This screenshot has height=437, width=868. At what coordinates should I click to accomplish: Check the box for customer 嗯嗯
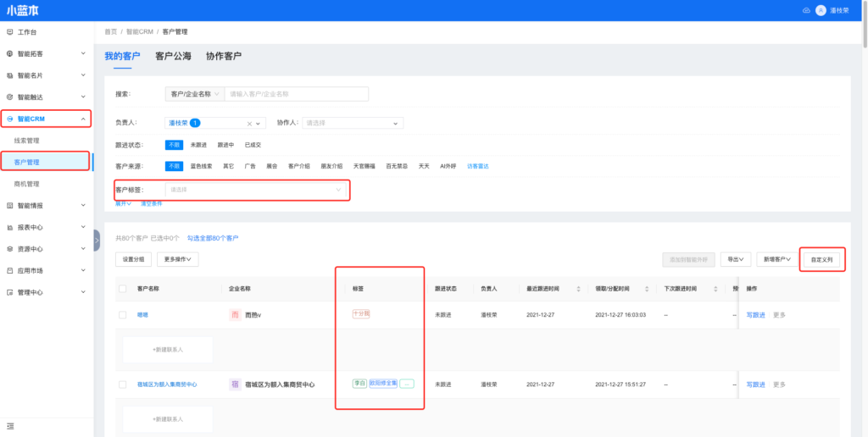pyautogui.click(x=123, y=314)
